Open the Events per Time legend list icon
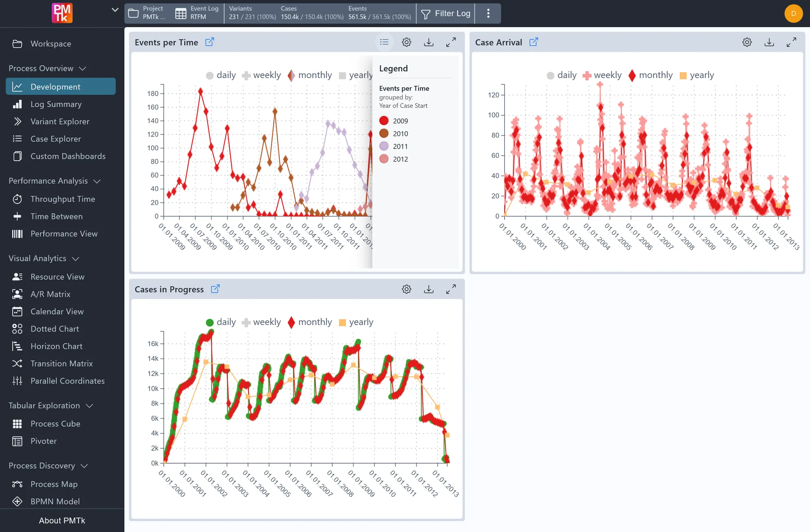Viewport: 810px width, 532px height. [x=384, y=42]
